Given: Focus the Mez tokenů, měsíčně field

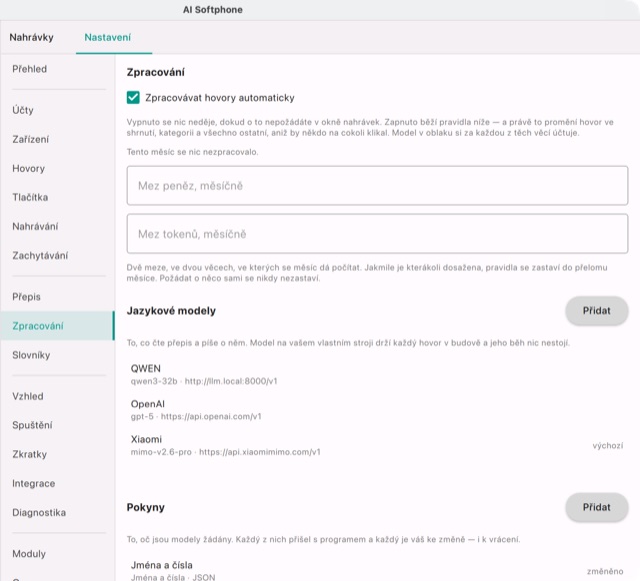Looking at the screenshot, I should [377, 234].
